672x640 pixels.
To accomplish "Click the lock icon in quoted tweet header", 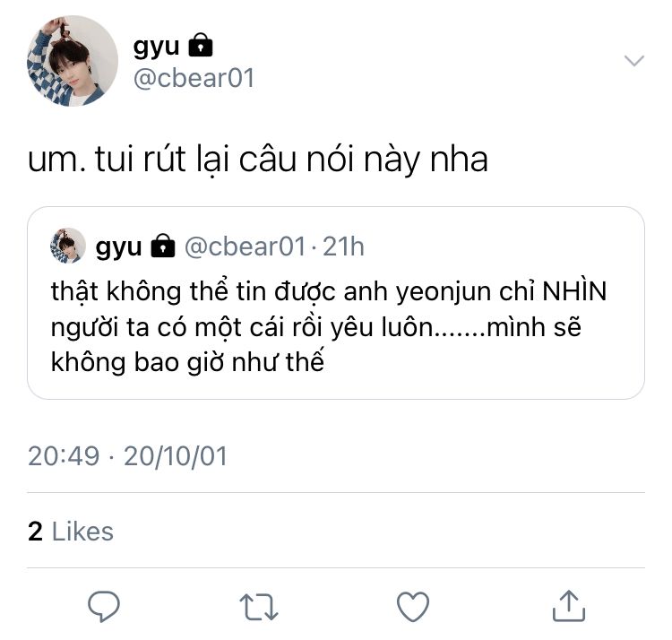I will pyautogui.click(x=163, y=246).
